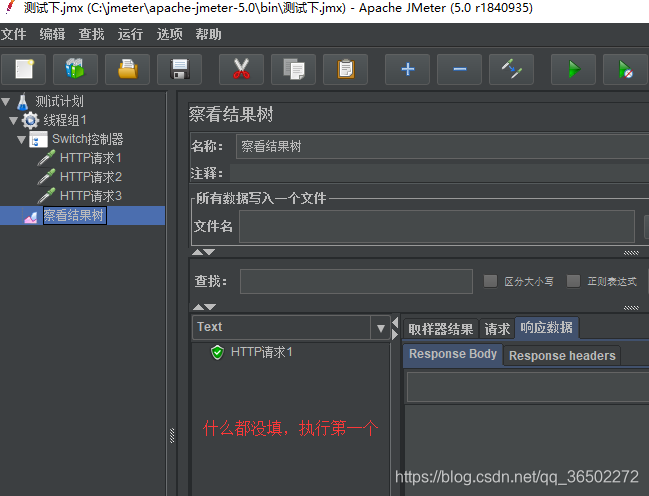Collapse the 线程组1 tree node

click(14, 120)
